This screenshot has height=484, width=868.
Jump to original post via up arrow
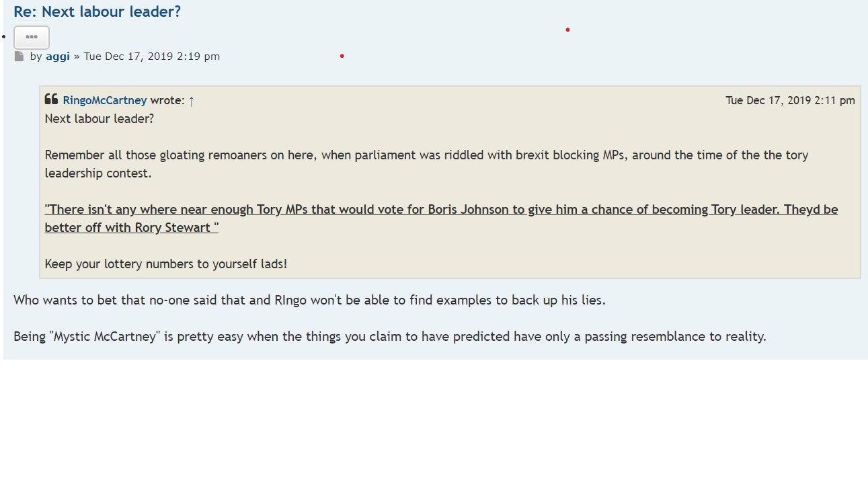tap(191, 101)
